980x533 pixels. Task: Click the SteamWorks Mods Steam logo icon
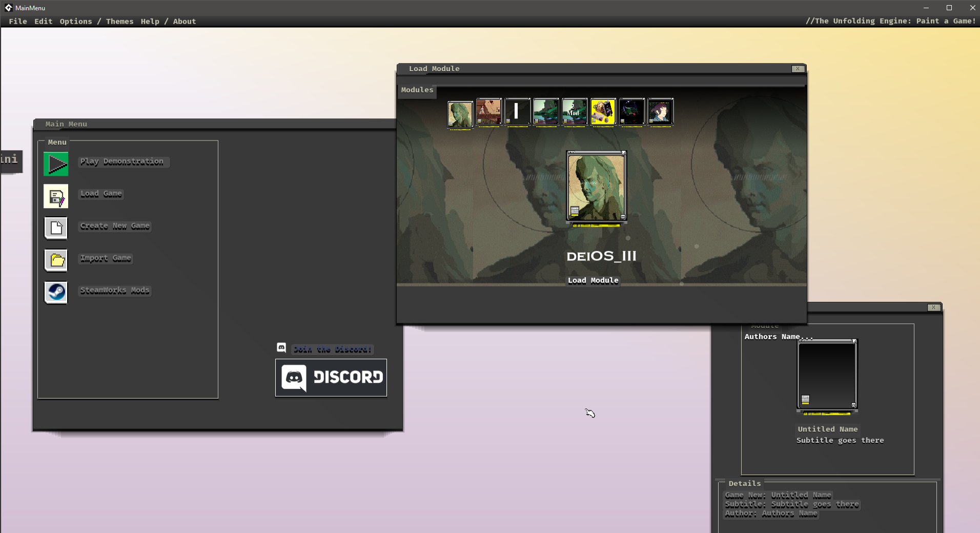click(x=56, y=293)
